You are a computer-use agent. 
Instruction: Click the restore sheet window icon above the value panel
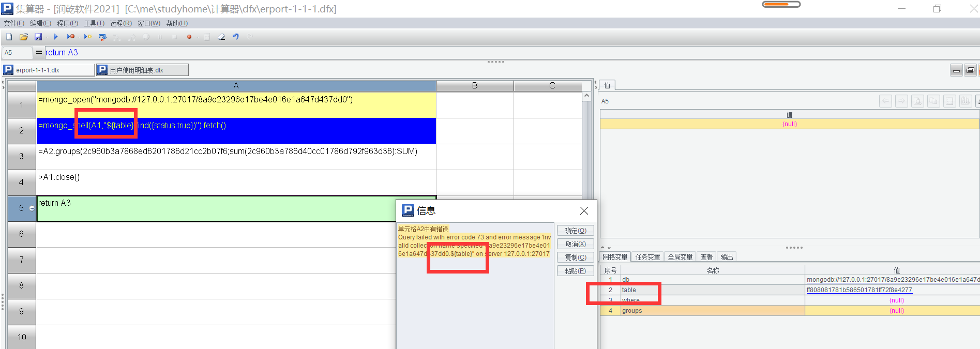pyautogui.click(x=970, y=70)
